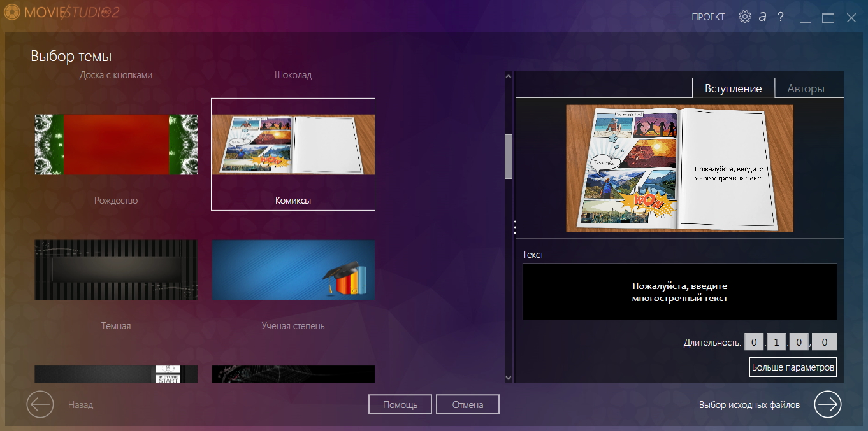The width and height of the screenshot is (868, 431).
Task: Select the Вступление tab
Action: click(x=733, y=88)
